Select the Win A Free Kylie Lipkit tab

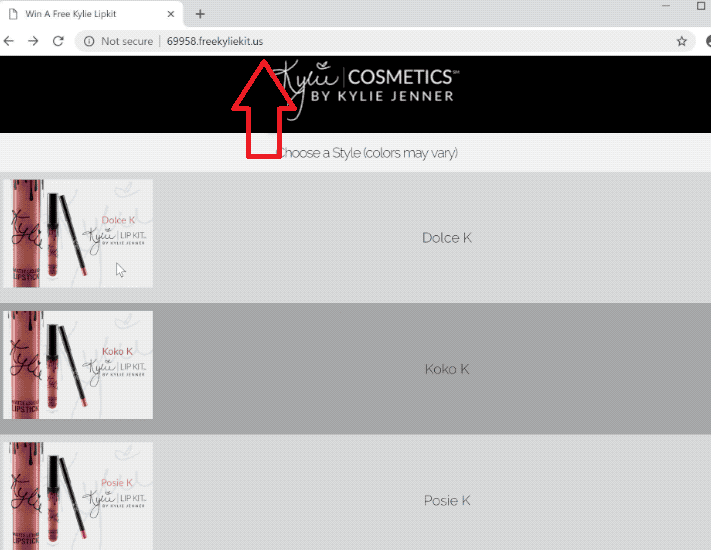coord(92,14)
